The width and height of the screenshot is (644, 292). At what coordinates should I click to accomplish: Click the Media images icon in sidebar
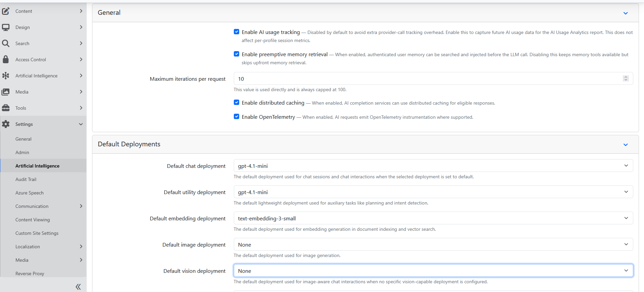click(x=6, y=92)
